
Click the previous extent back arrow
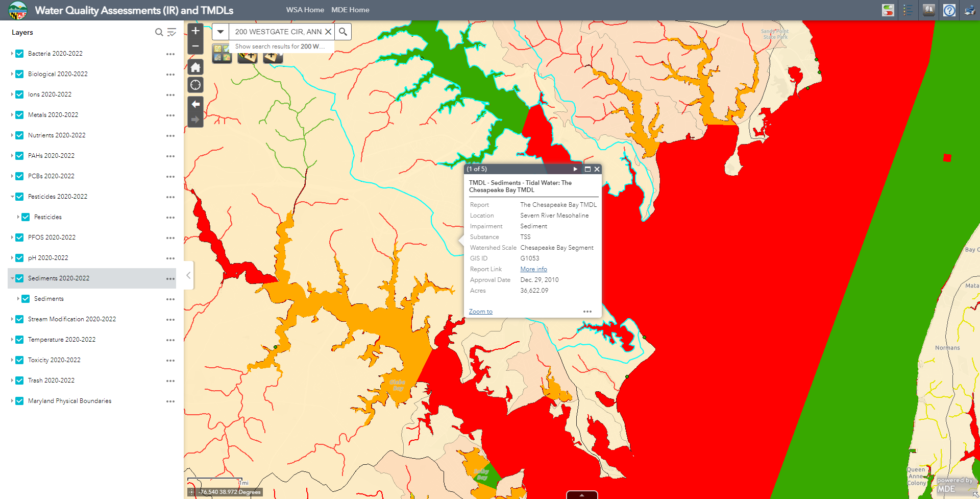(x=195, y=104)
